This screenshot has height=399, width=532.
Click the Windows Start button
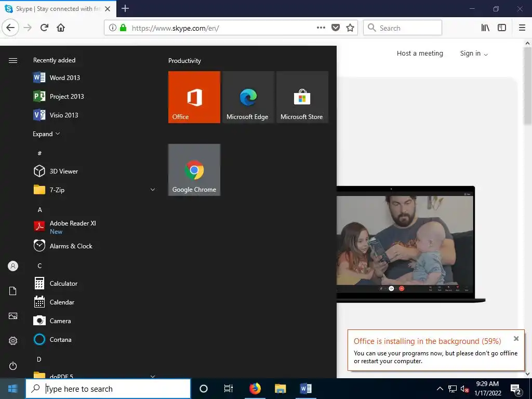(x=12, y=389)
